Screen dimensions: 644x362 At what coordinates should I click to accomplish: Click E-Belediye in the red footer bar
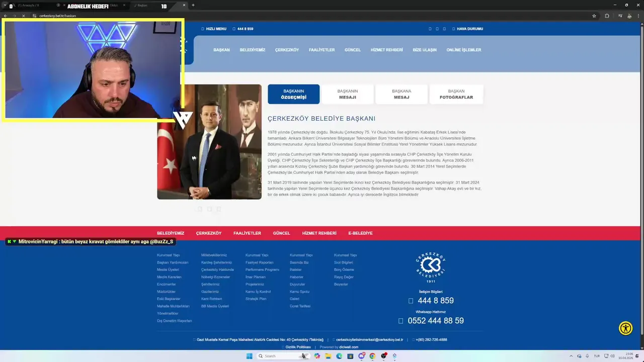tap(360, 233)
